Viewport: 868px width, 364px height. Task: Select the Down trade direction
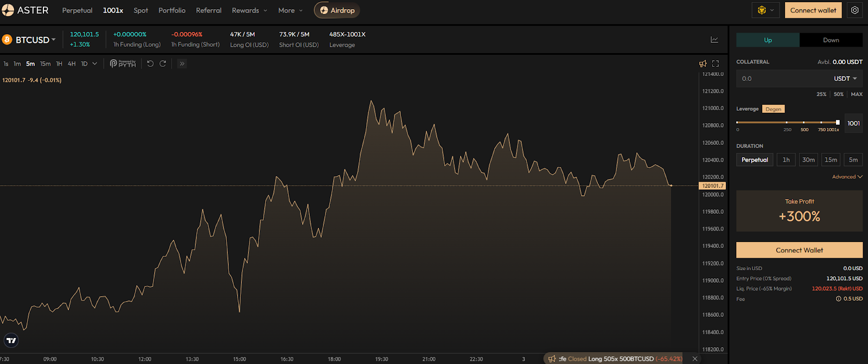831,40
